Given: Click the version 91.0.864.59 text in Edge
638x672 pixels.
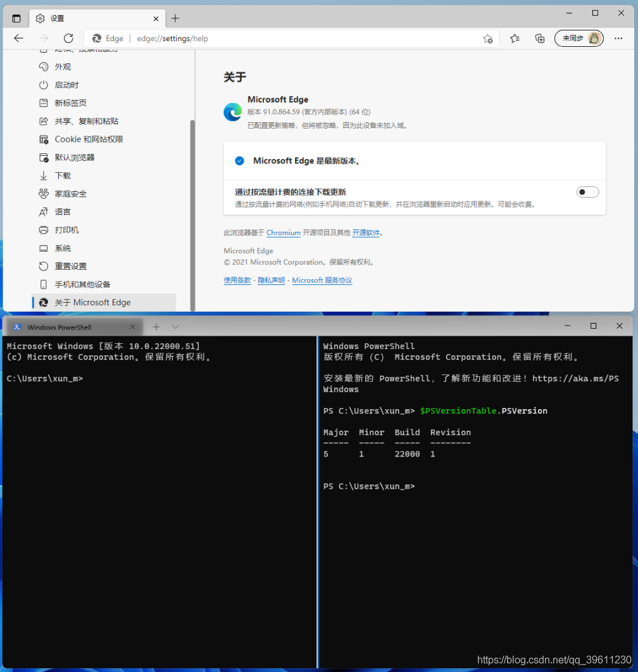Looking at the screenshot, I should point(281,112).
